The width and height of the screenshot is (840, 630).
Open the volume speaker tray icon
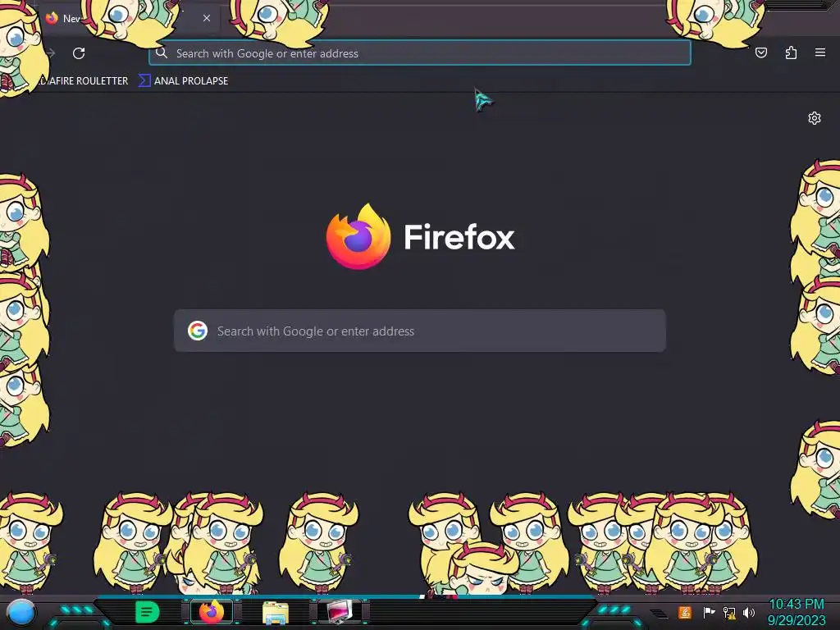pos(748,612)
